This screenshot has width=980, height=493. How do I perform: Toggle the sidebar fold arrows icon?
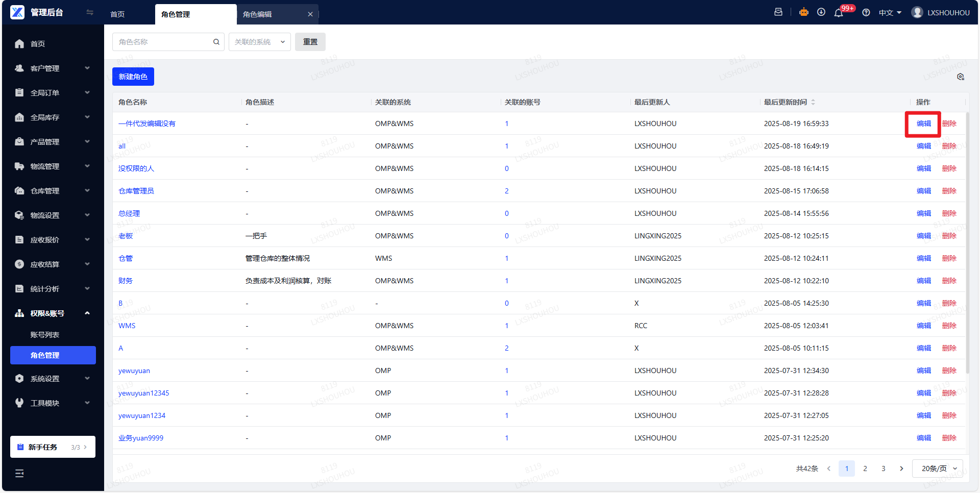90,12
